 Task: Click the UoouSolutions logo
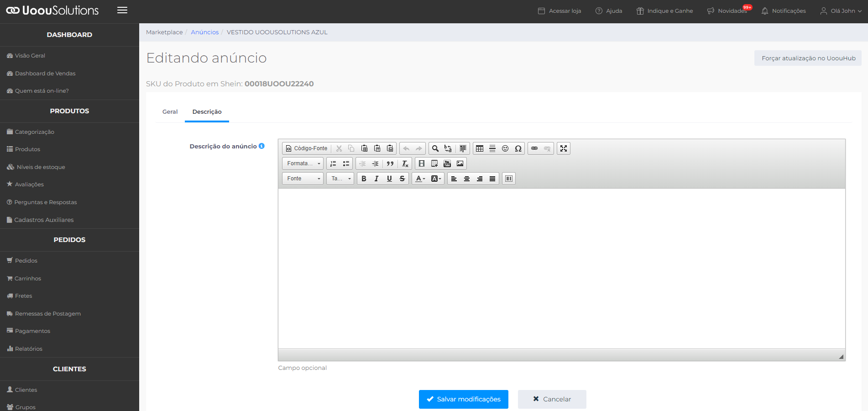coord(52,11)
